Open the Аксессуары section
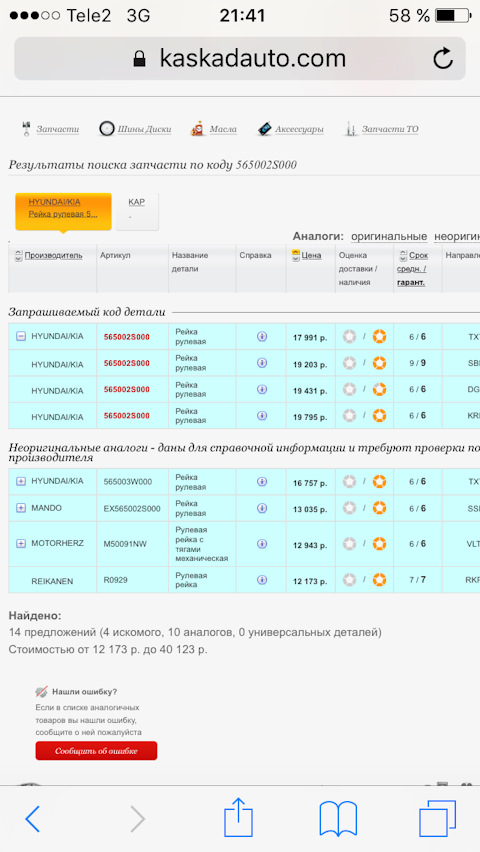 [x=299, y=129]
